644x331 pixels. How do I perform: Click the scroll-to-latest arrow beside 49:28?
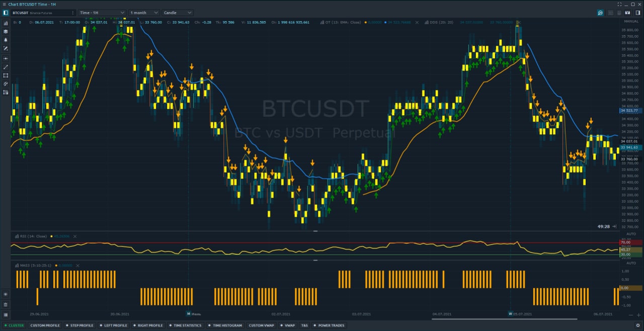(614, 227)
